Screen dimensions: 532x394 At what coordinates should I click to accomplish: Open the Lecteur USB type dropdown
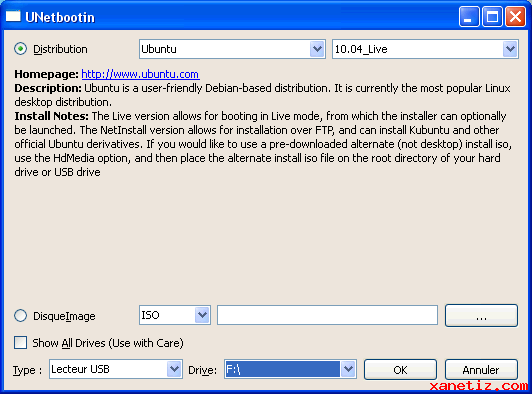(116, 369)
